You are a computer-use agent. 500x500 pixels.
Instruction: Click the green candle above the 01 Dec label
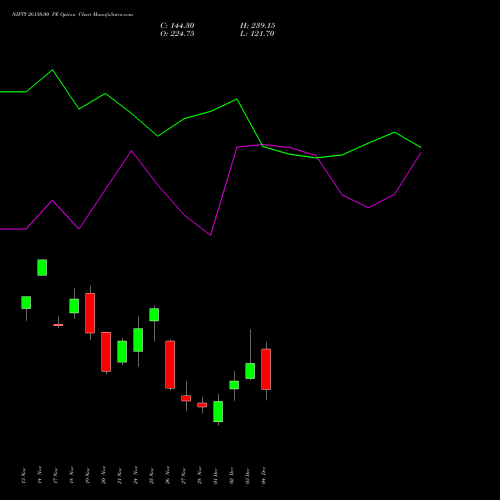pos(218,411)
